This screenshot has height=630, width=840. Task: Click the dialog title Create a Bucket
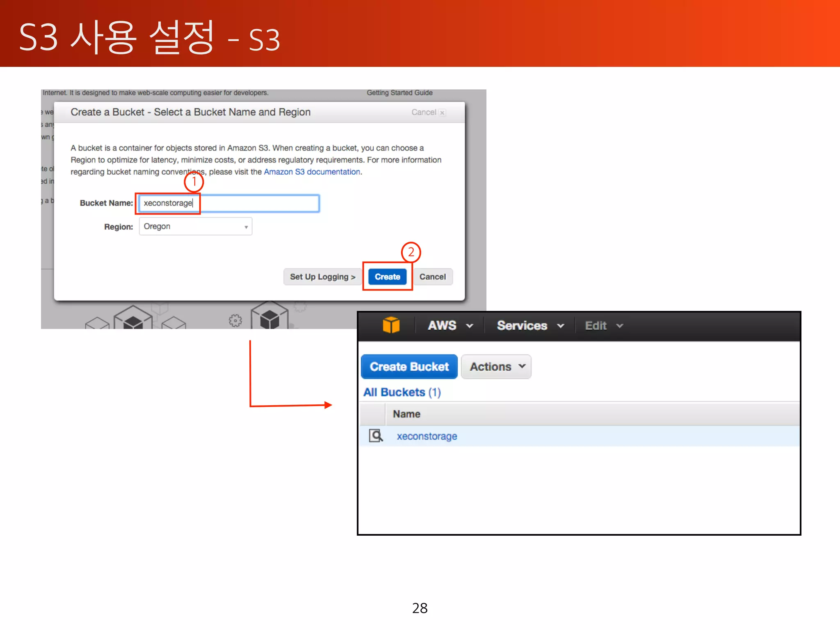pyautogui.click(x=190, y=112)
